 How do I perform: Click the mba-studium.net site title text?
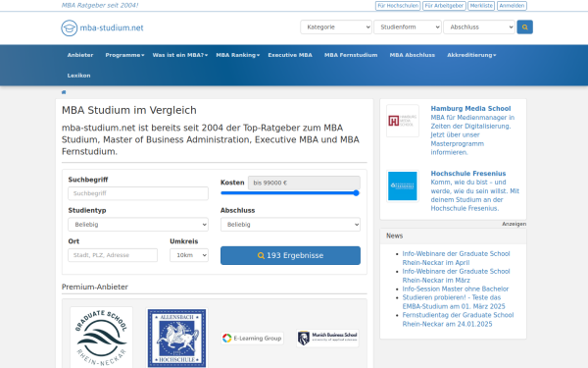pos(112,27)
